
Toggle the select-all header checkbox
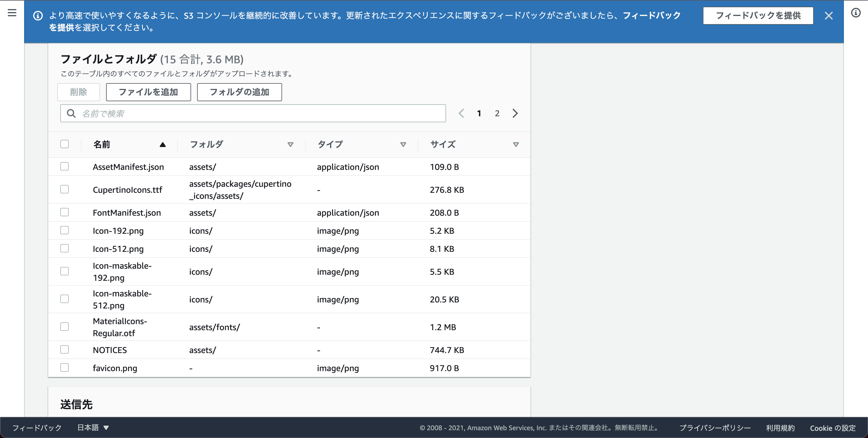(64, 144)
